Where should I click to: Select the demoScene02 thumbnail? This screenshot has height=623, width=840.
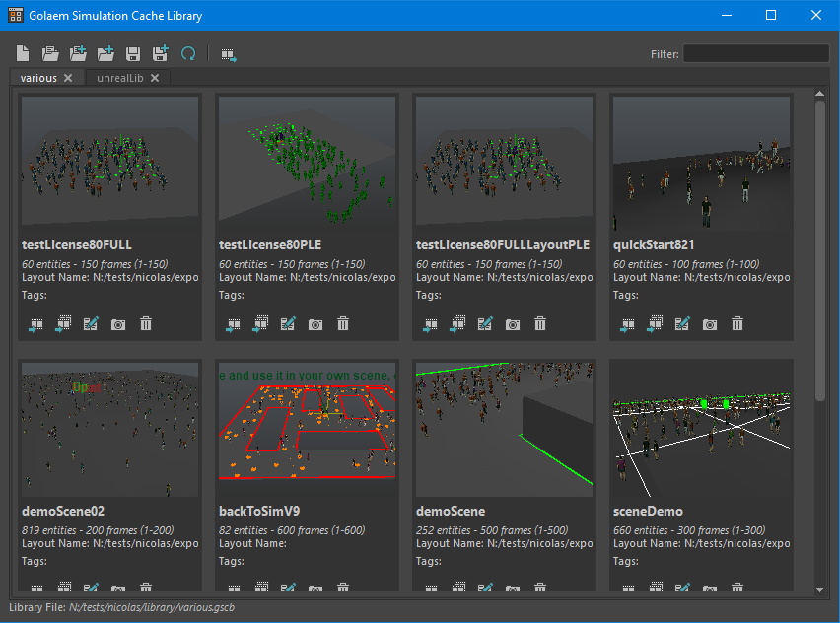(109, 430)
